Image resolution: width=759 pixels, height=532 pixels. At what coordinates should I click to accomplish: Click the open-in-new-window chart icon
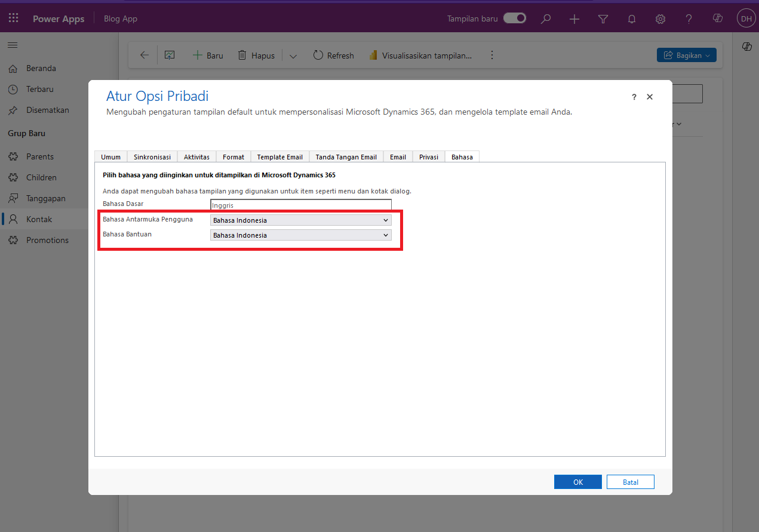tap(170, 55)
